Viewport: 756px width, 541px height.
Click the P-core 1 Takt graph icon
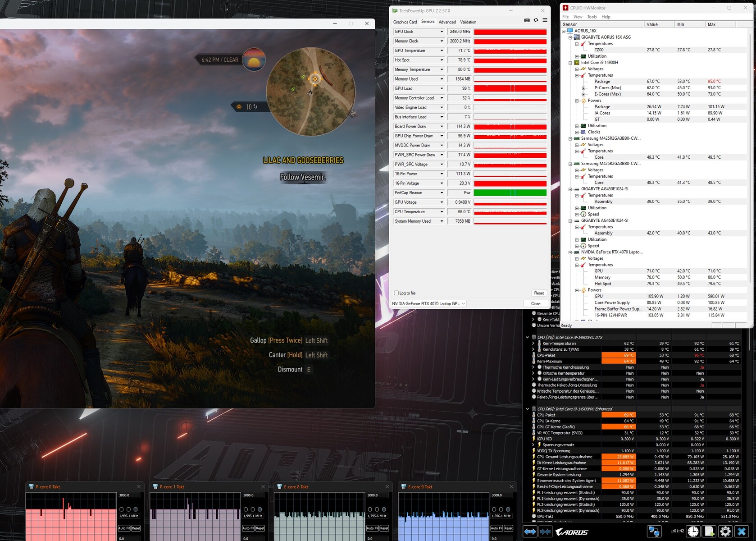[155, 487]
